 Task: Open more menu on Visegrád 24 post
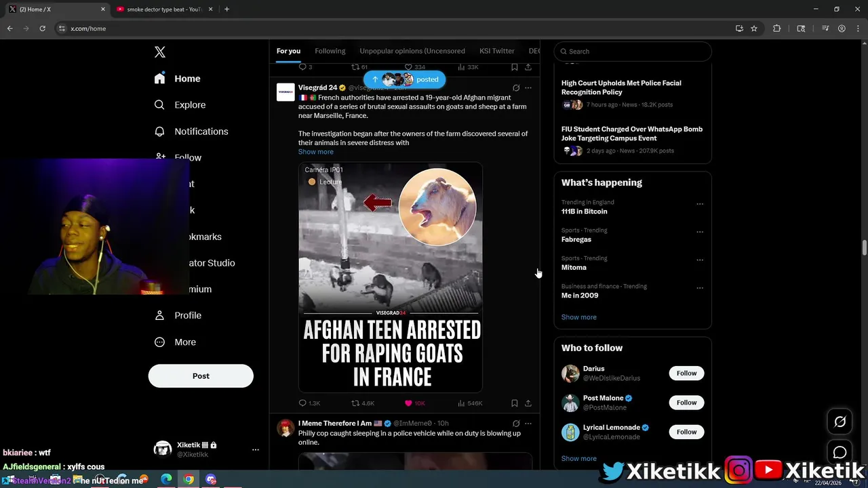pyautogui.click(x=528, y=88)
